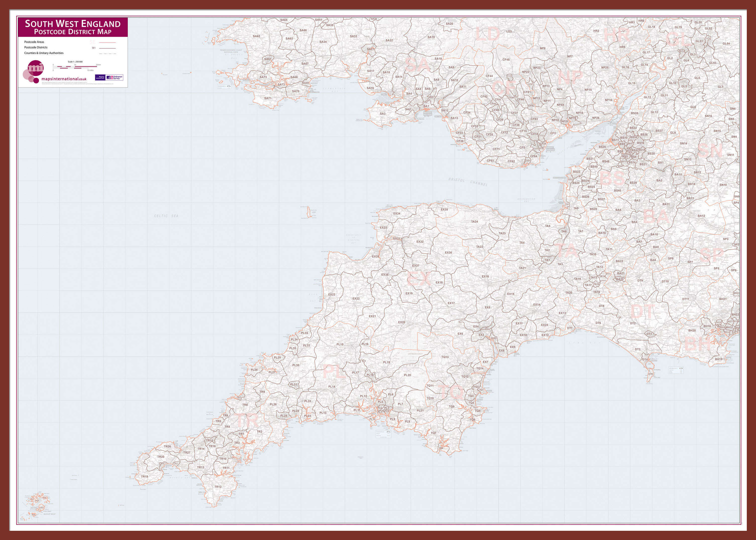Click the 'BRISTOL CHANNEL' label
The image size is (756, 540).
[x=468, y=182]
